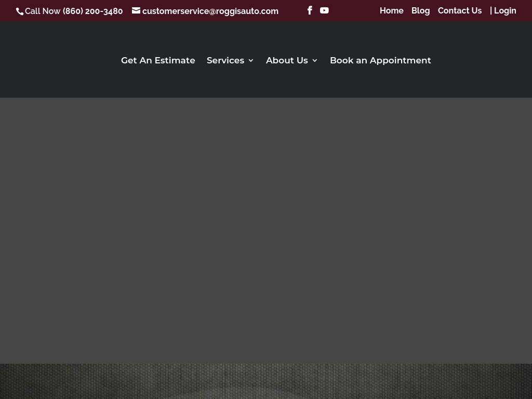Viewport: 532px width, 399px height.
Task: Expand the Services dropdown arrow
Action: click(x=251, y=61)
